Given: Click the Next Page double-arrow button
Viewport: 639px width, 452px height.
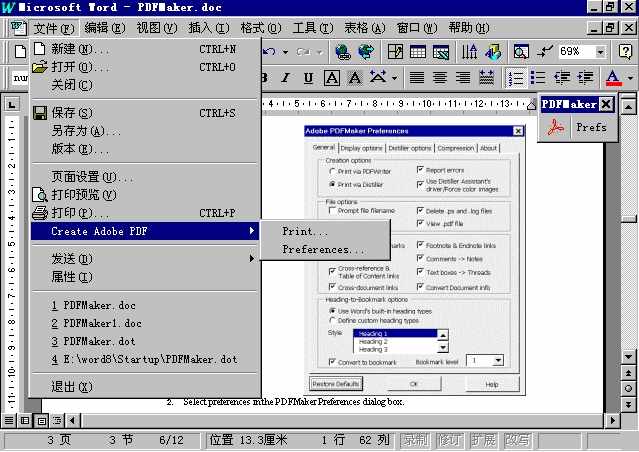Looking at the screenshot, I should [x=628, y=404].
